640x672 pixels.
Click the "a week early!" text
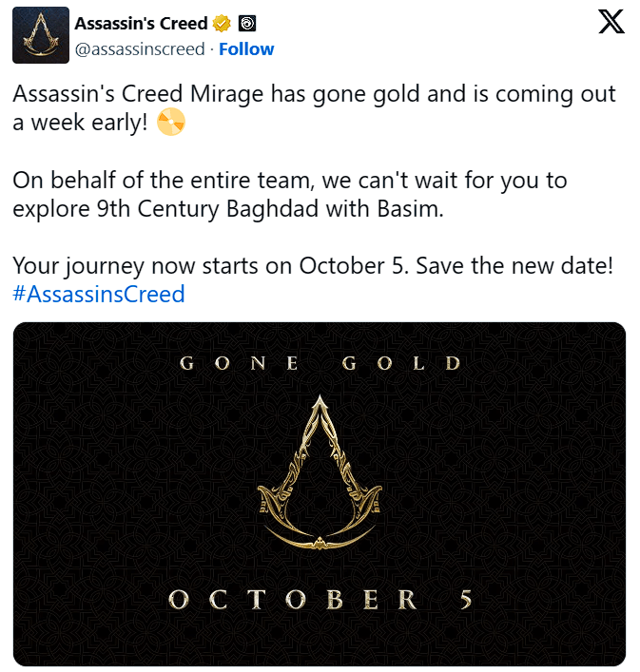[x=80, y=123]
